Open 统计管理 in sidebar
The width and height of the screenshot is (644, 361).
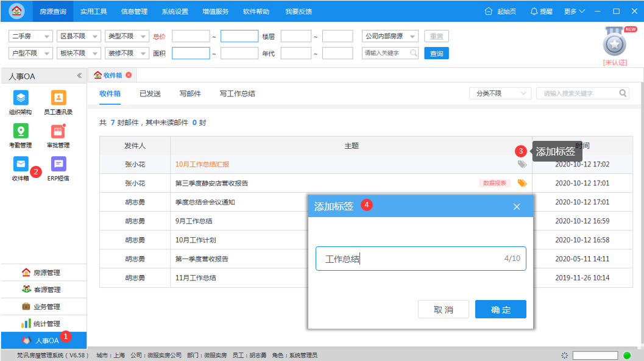pyautogui.click(x=43, y=324)
